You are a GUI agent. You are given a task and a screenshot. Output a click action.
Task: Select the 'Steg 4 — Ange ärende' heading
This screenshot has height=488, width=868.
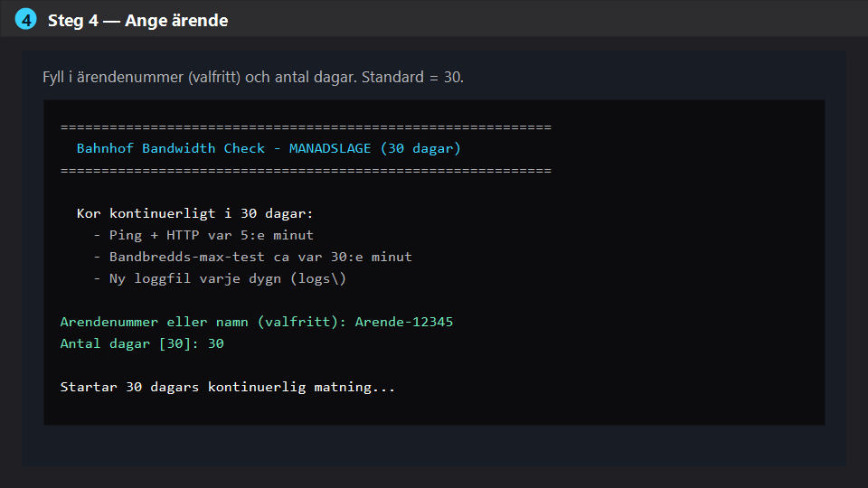[x=137, y=21]
